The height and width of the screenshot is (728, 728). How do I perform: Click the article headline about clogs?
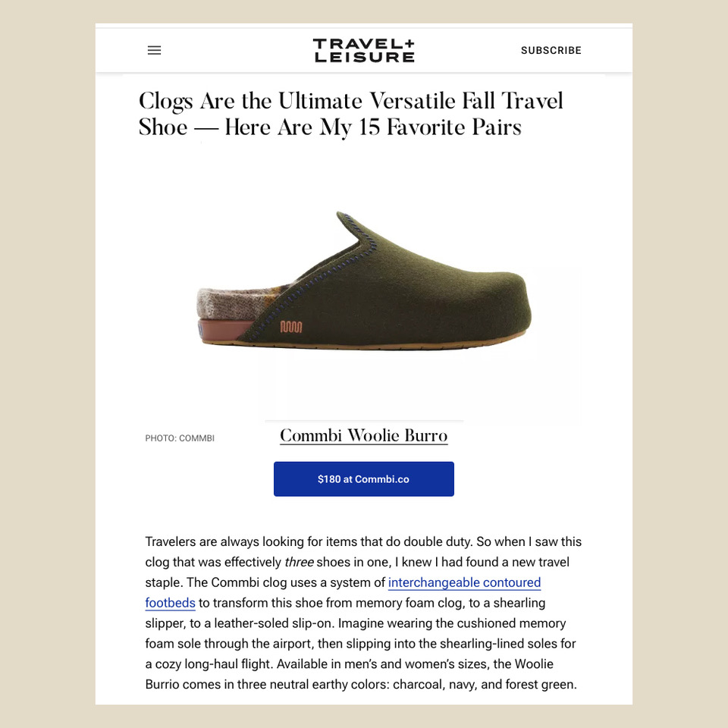(x=350, y=114)
